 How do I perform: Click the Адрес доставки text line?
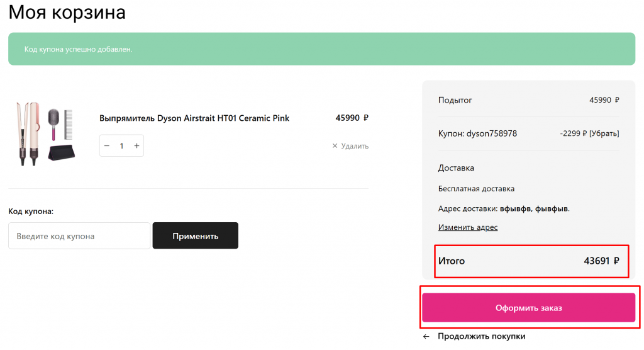point(504,208)
